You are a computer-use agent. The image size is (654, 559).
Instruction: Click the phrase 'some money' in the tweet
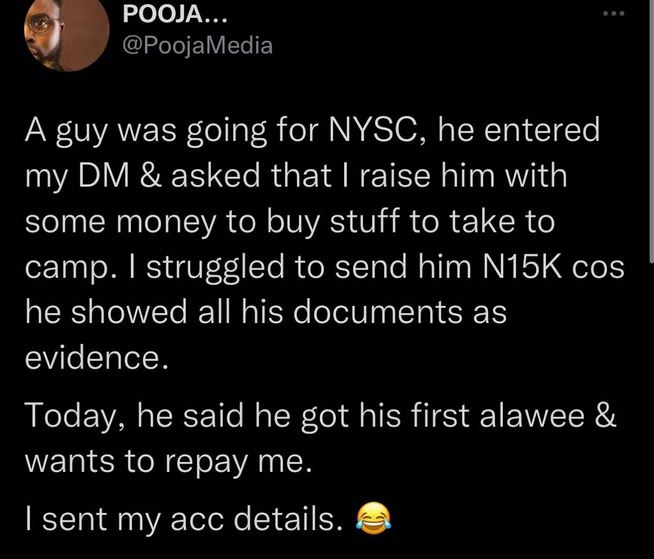(x=121, y=223)
